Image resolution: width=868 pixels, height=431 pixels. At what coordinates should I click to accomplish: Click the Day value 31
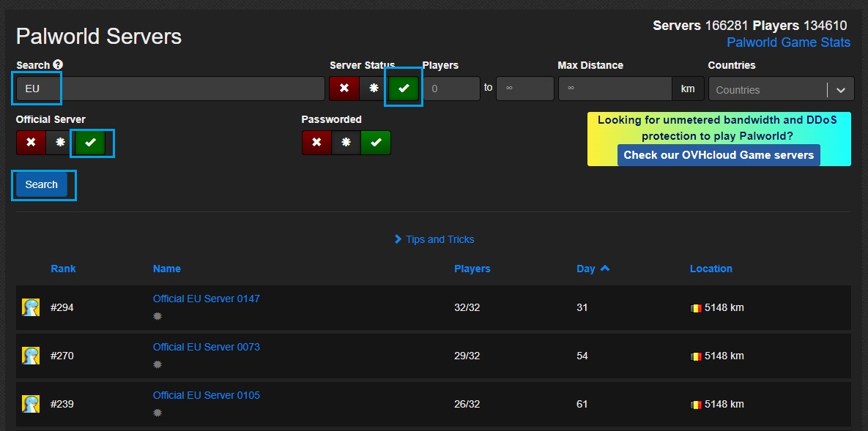click(x=582, y=307)
